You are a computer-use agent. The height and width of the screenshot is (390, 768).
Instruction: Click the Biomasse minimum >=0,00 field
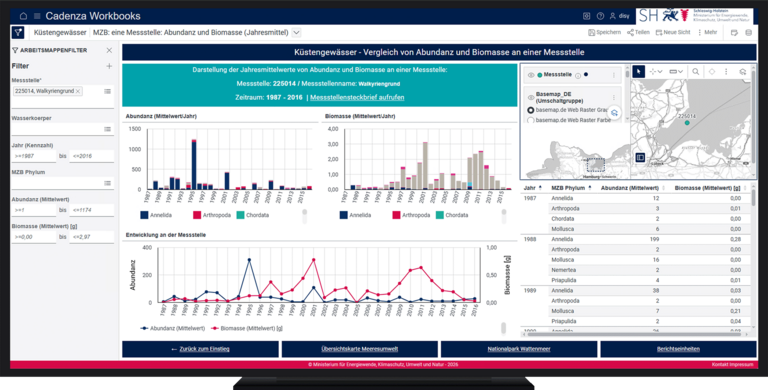click(x=34, y=237)
